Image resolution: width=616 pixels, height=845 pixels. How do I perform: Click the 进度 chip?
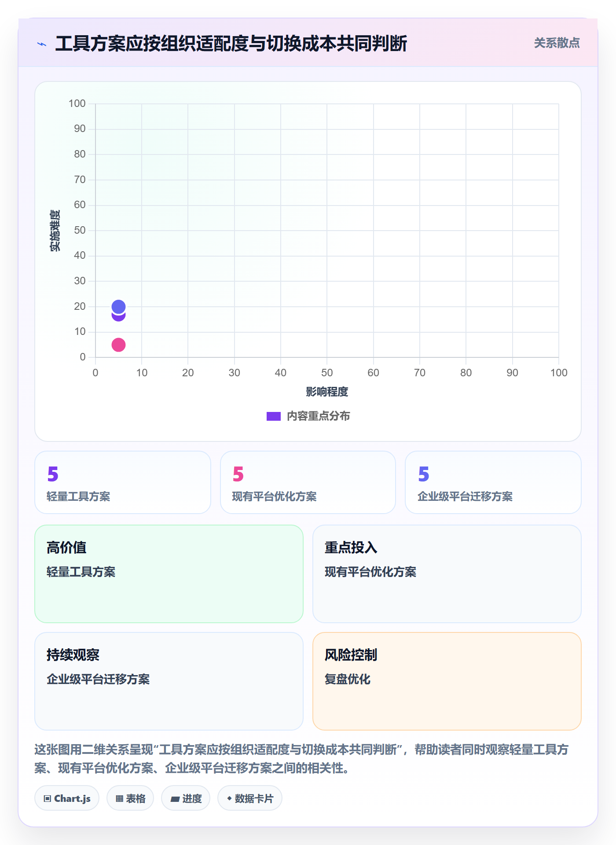pyautogui.click(x=186, y=798)
